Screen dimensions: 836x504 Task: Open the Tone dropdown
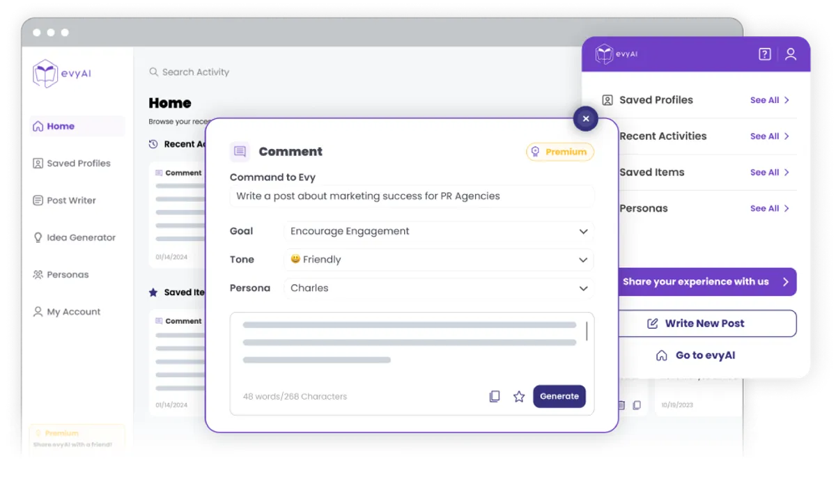(x=439, y=260)
